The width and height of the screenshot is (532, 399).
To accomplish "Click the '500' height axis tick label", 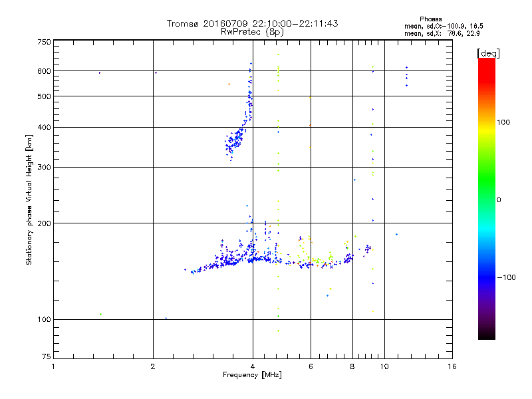I will 44,96.
